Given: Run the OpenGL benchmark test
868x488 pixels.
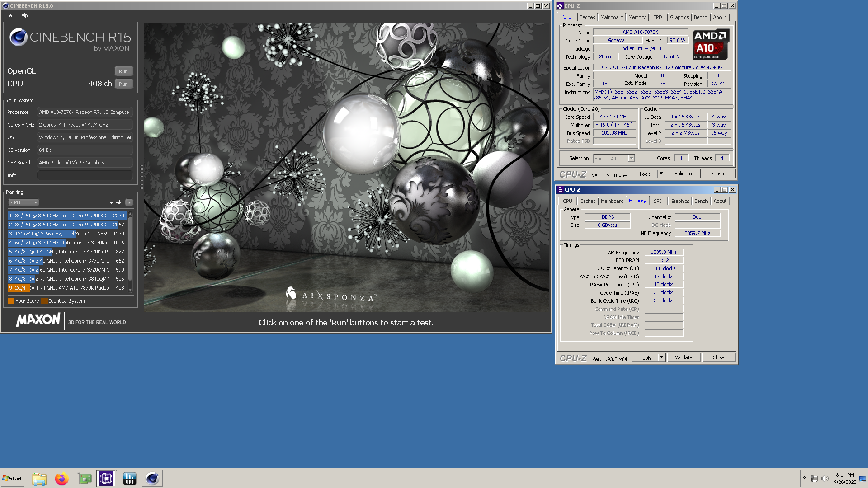Looking at the screenshot, I should point(123,71).
